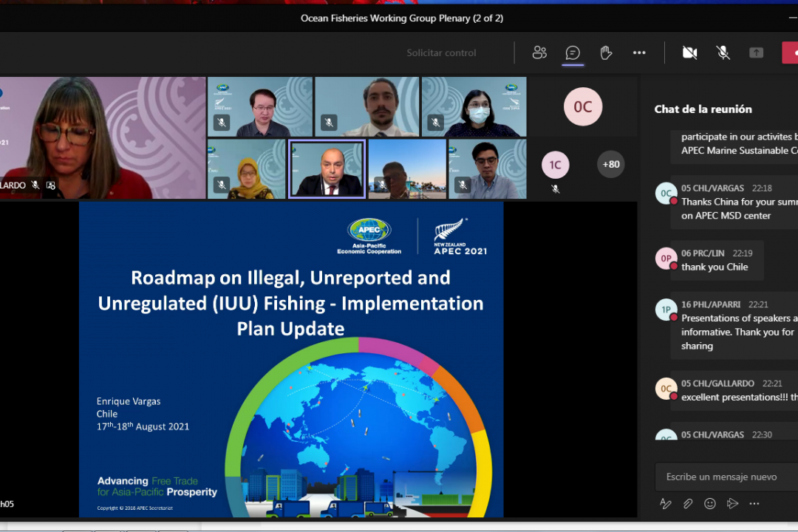Click sender name '05 CHL/GALLARDO' in chat
The width and height of the screenshot is (798, 532).
[x=717, y=383]
